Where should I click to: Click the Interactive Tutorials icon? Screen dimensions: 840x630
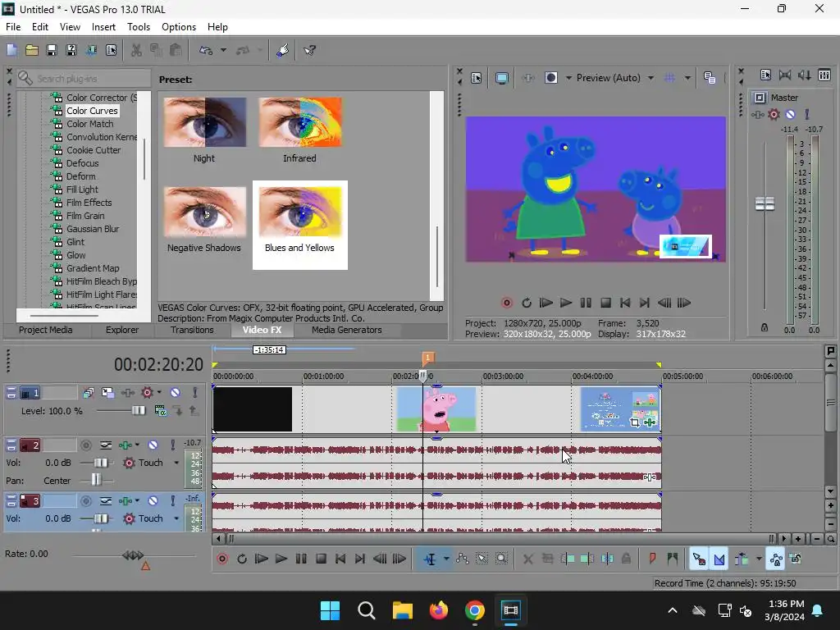283,50
